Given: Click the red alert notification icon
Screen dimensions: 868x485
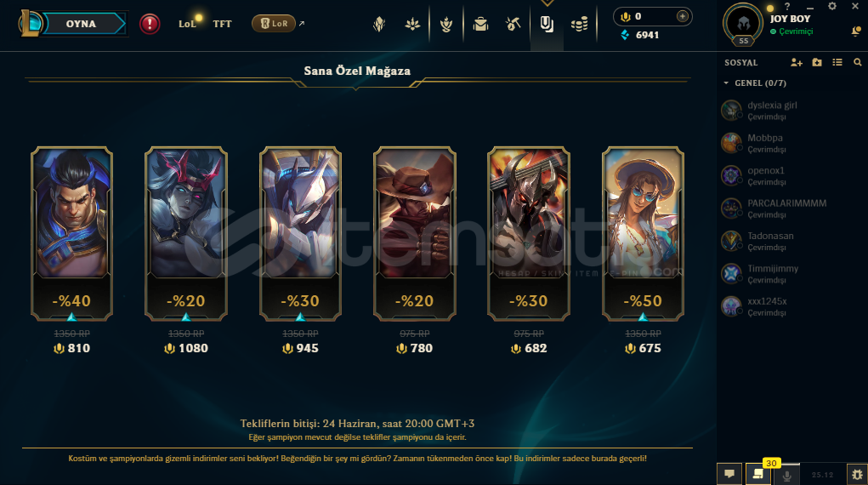Looking at the screenshot, I should [x=150, y=24].
